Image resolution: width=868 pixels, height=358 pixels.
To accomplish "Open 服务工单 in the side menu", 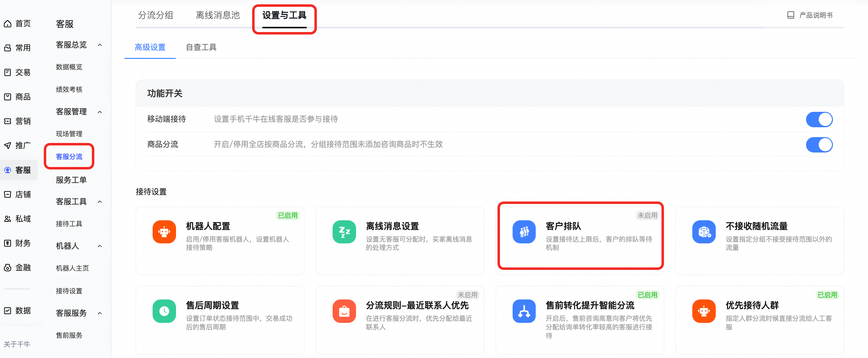I will tap(71, 180).
